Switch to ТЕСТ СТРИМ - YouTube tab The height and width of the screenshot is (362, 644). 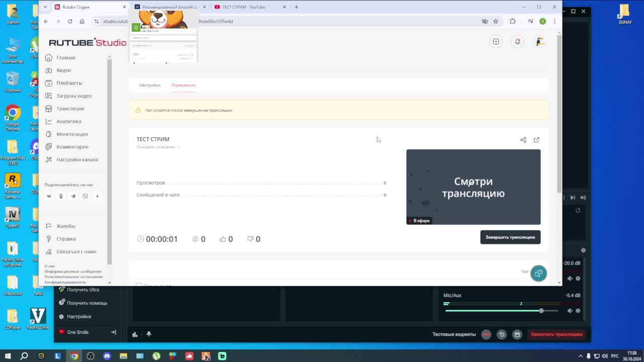tap(250, 7)
